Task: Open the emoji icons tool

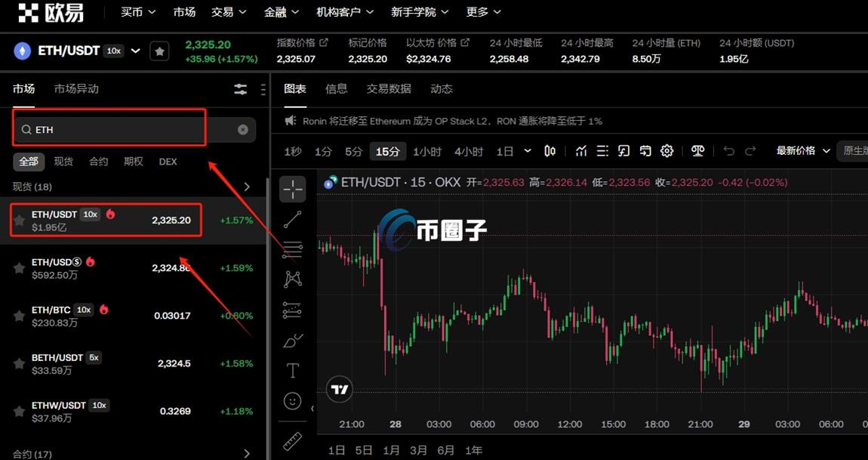Action: click(x=292, y=400)
